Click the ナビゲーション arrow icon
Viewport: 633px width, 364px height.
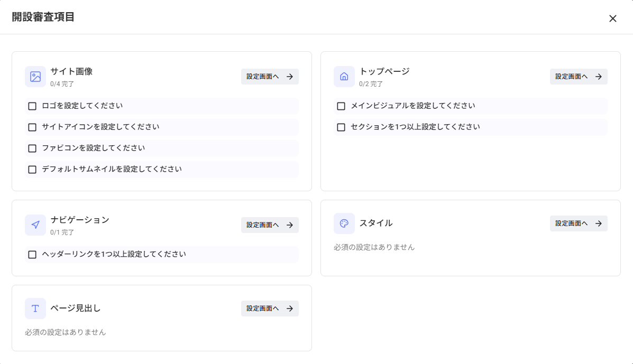click(x=35, y=225)
